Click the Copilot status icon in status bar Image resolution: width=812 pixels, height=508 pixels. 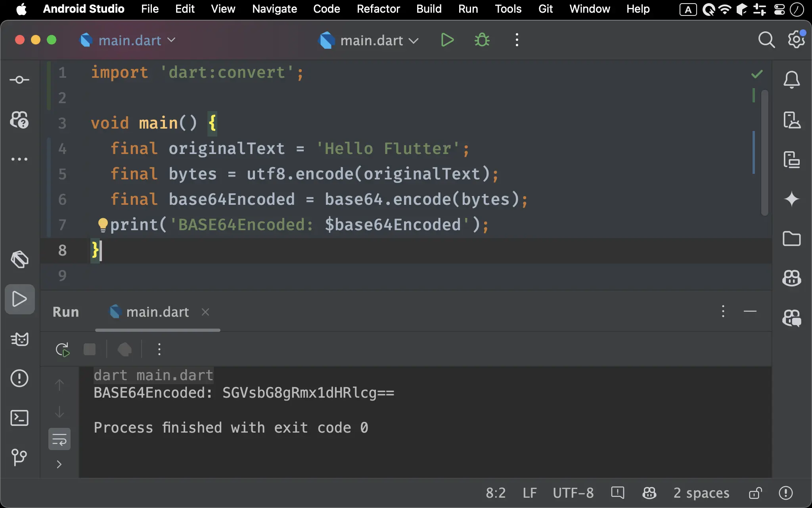[649, 493]
